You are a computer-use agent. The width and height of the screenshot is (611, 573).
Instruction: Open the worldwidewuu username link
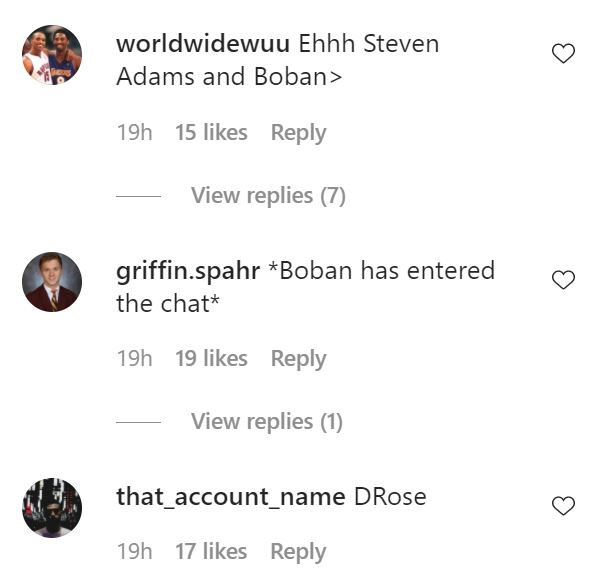tap(203, 44)
